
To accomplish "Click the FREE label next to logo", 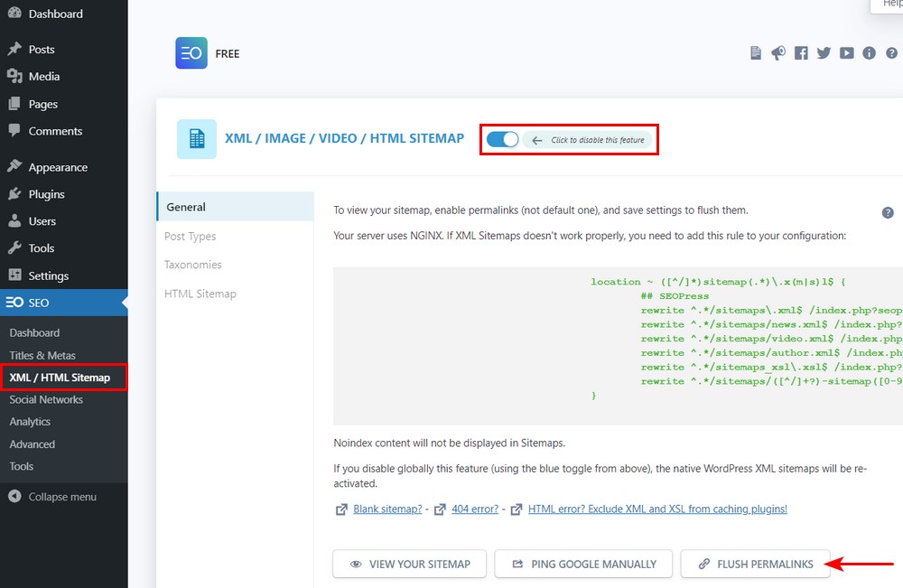I will (228, 53).
